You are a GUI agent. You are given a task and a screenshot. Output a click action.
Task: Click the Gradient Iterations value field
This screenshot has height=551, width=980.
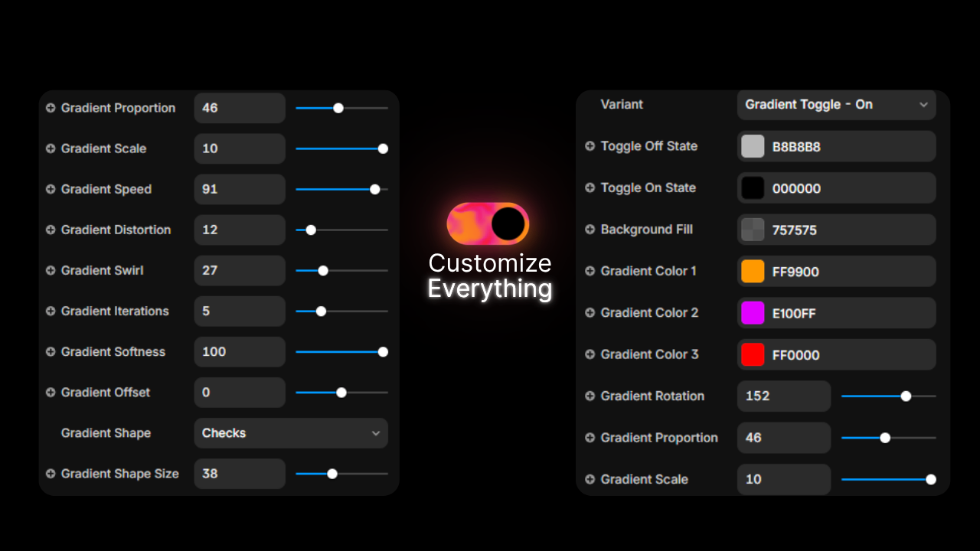pos(239,311)
